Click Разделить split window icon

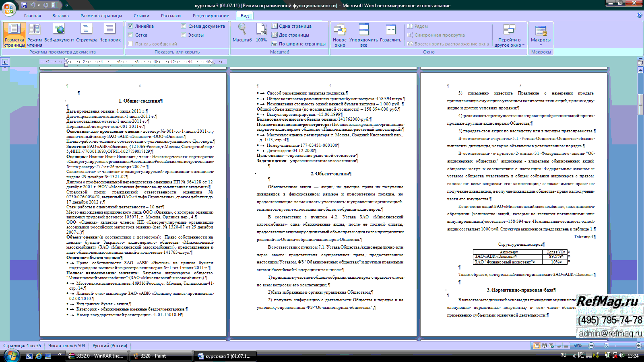pyautogui.click(x=390, y=35)
